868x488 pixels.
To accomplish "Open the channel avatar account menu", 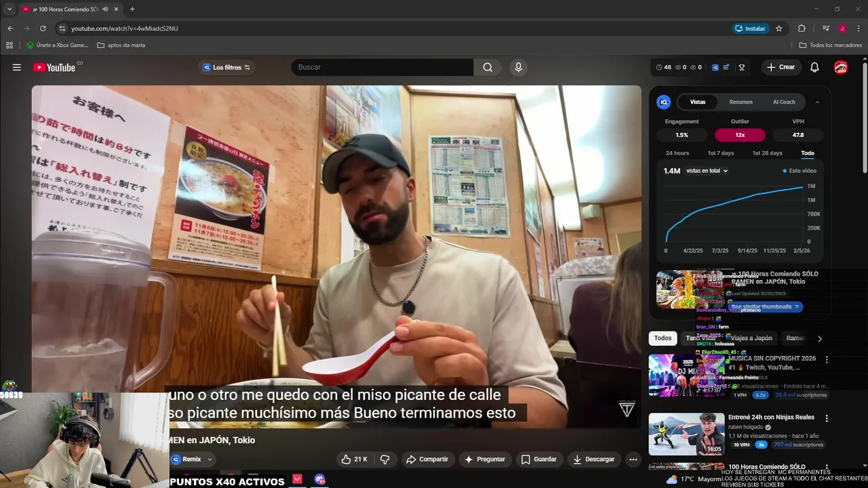I will point(841,67).
